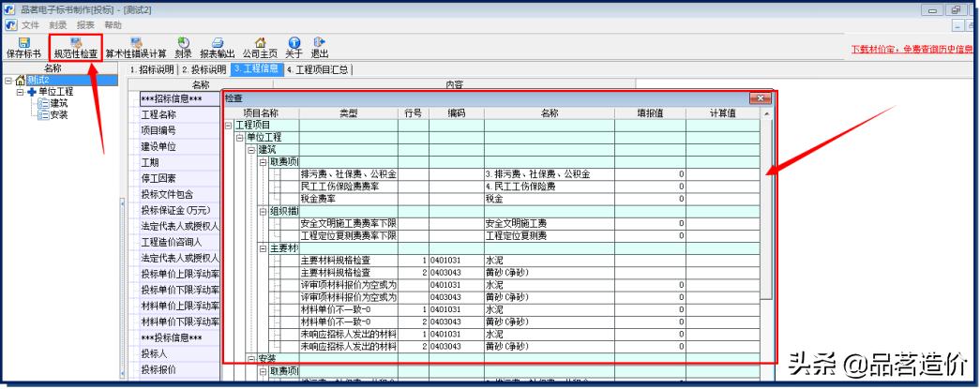Viewport: 980px width, 389px height.
Task: Collapse 工程项目 in the 检查 dialog
Action: (x=230, y=126)
